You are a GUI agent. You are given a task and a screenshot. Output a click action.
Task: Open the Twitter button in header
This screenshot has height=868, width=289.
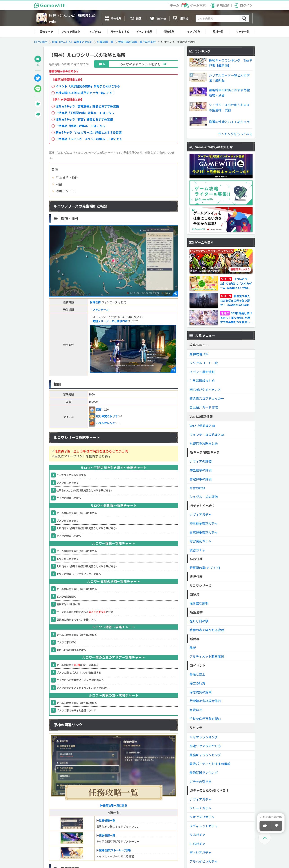158,18
